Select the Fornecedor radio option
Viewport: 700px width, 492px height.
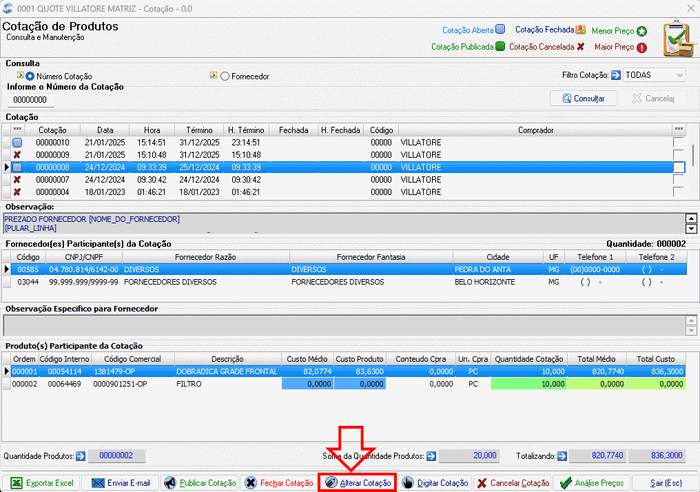point(225,76)
